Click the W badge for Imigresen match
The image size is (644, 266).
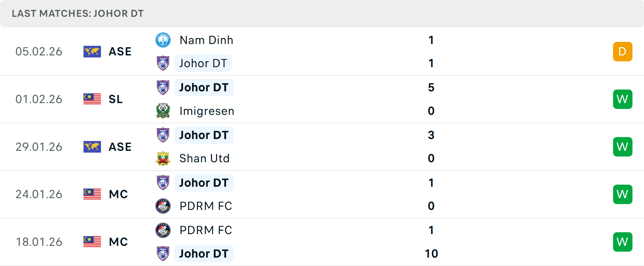click(623, 99)
